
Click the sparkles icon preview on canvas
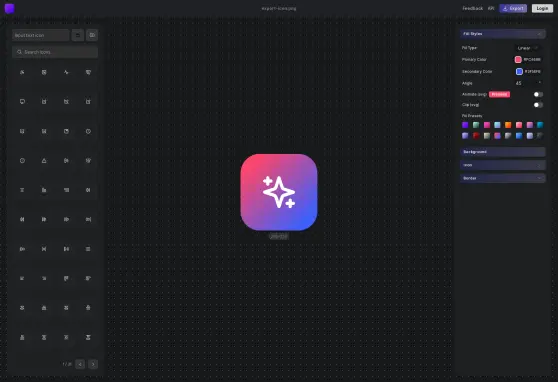click(279, 192)
